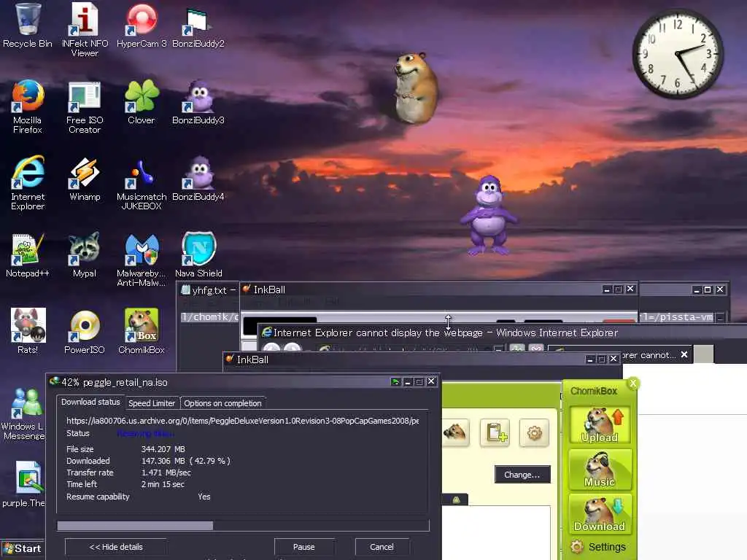Open the PowerISO desktop shortcut

pyautogui.click(x=85, y=332)
